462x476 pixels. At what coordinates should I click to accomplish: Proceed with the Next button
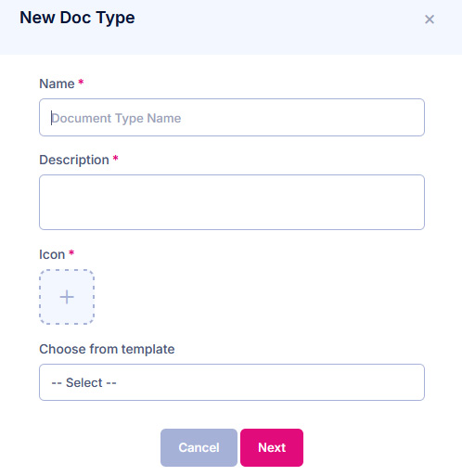272,447
